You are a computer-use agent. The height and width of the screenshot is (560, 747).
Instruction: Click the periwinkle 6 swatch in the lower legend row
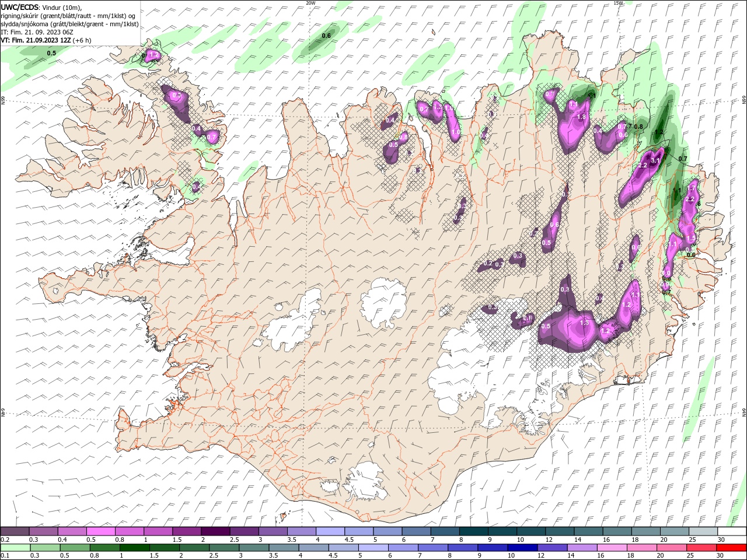(x=403, y=548)
